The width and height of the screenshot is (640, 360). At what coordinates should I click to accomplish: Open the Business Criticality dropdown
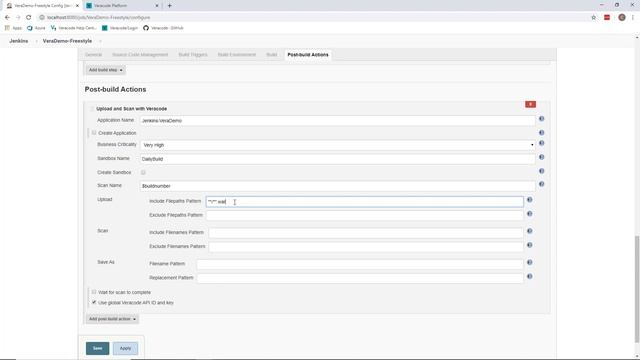[x=338, y=145]
